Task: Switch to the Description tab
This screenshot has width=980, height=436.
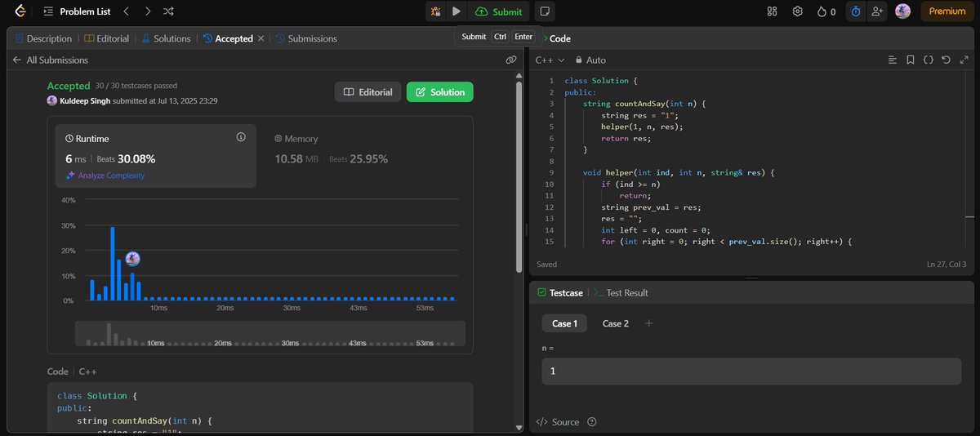Action: click(42, 38)
